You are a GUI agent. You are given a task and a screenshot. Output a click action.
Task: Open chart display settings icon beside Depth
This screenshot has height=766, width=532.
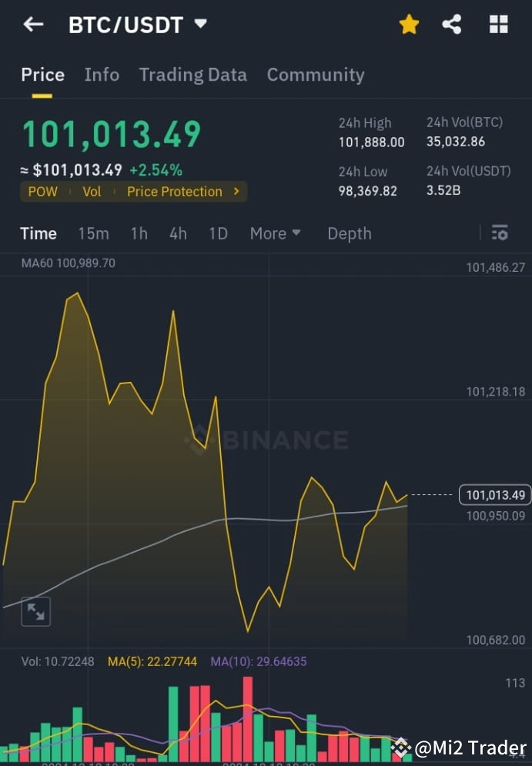tap(500, 232)
